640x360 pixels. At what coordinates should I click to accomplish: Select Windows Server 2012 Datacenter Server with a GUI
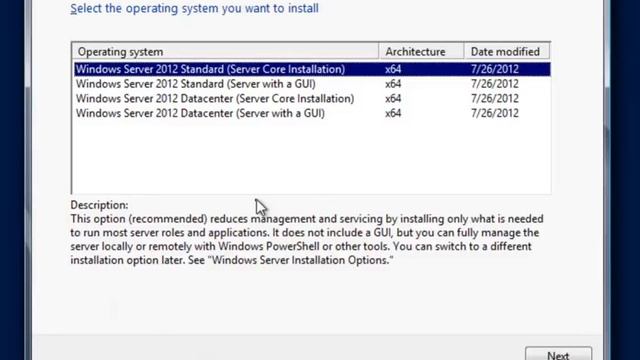312,113
